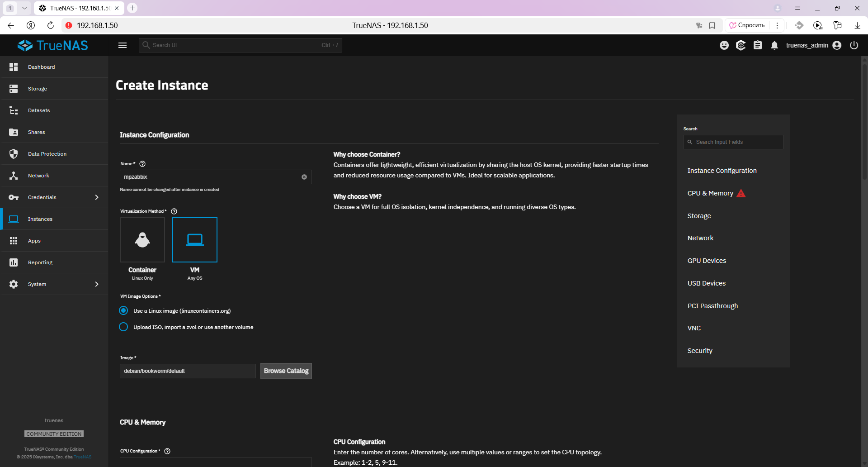
Task: Jump to Network section in side navigation
Action: tap(700, 238)
